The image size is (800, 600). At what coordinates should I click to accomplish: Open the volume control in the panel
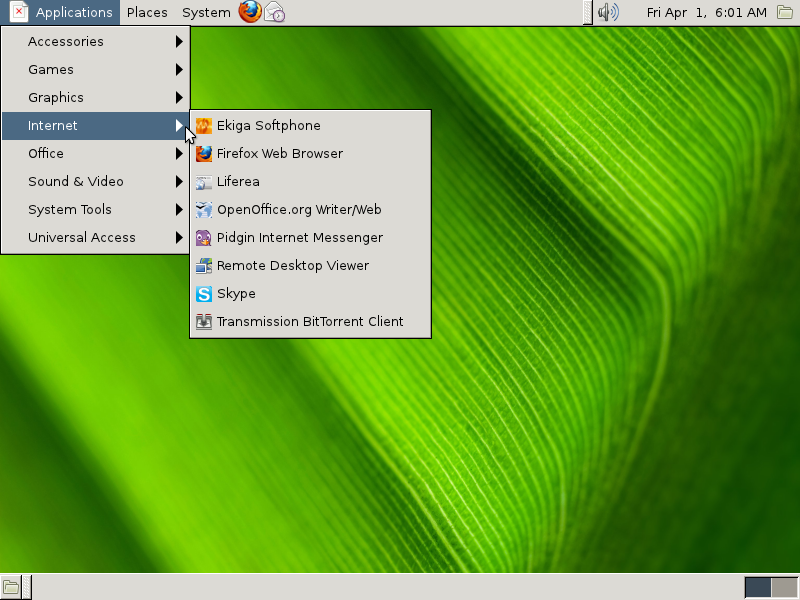click(x=609, y=13)
